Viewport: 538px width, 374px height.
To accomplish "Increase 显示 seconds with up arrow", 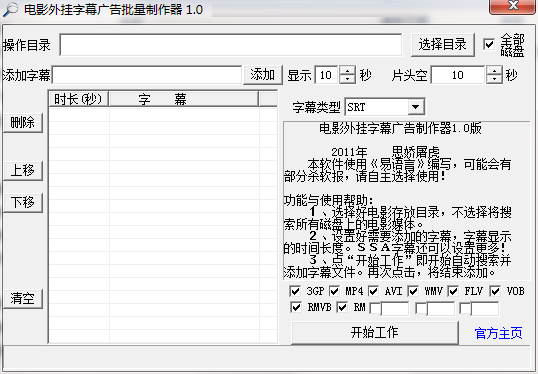I will point(348,70).
